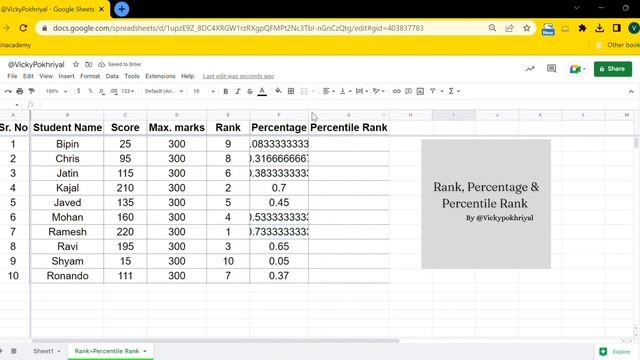
Task: Open the Format menu
Action: (90, 76)
